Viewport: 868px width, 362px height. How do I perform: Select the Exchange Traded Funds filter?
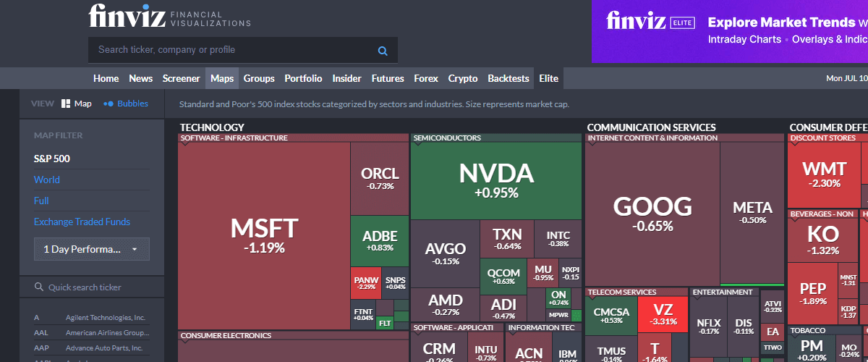[82, 222]
